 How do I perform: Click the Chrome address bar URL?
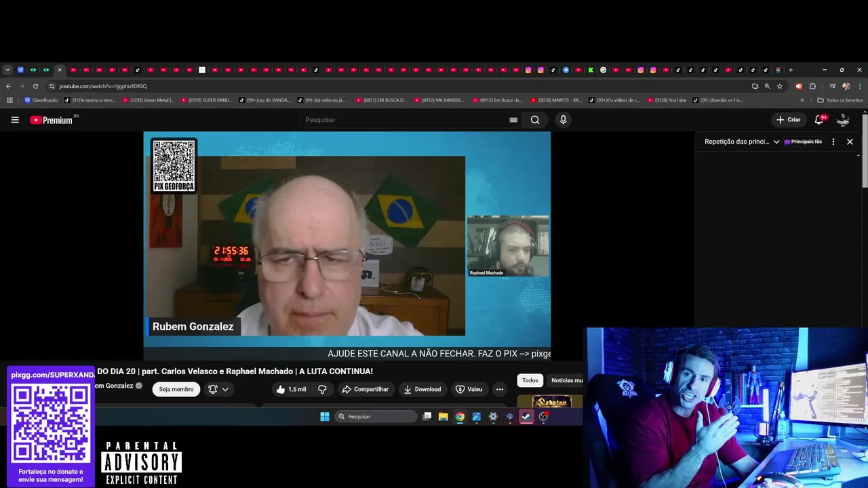click(x=103, y=86)
